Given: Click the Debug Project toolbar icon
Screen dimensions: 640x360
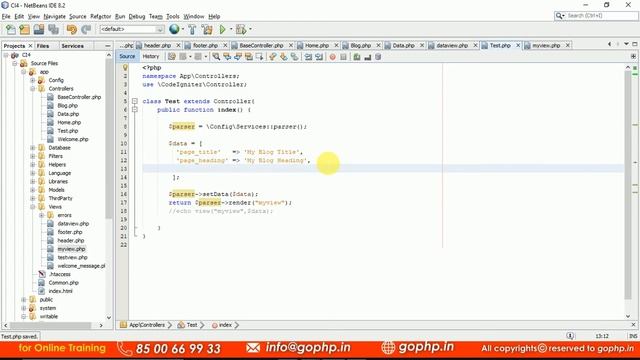Looking at the screenshot, I should (241, 29).
